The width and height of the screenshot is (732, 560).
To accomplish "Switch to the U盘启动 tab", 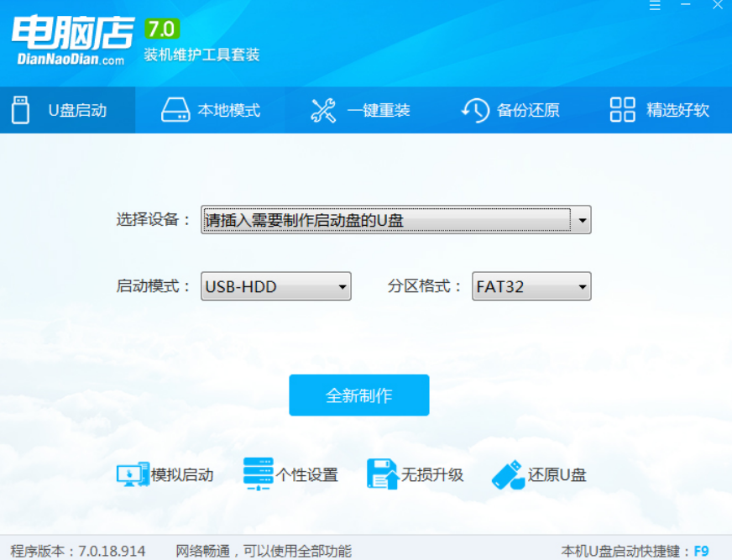I will click(x=68, y=110).
